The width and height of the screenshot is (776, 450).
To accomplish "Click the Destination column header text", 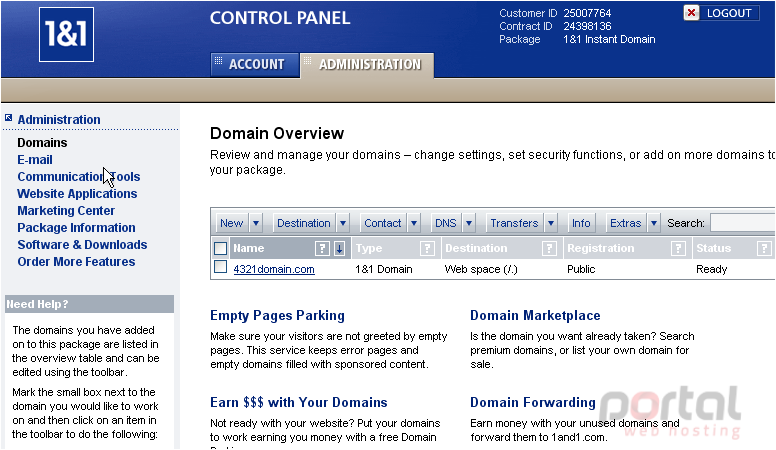I will click(476, 249).
